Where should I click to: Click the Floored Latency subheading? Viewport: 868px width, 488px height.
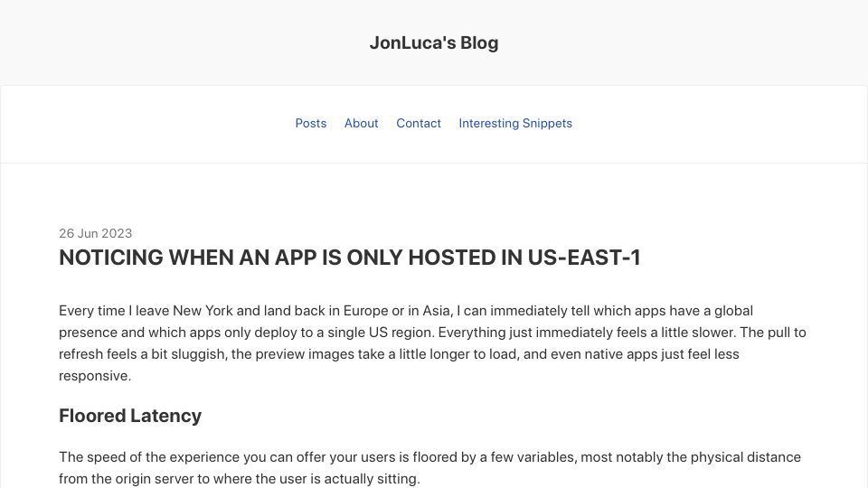130,416
